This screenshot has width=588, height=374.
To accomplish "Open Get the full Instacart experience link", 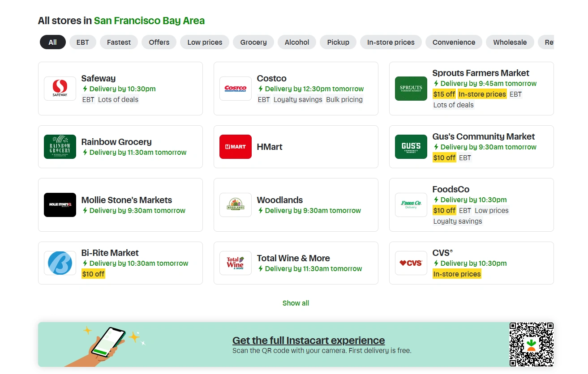I will 309,340.
